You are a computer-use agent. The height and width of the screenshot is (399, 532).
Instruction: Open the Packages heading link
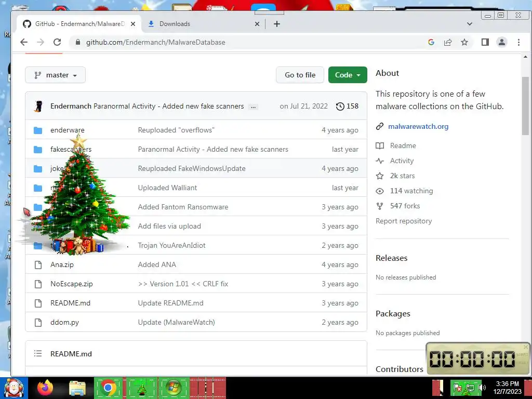point(393,313)
